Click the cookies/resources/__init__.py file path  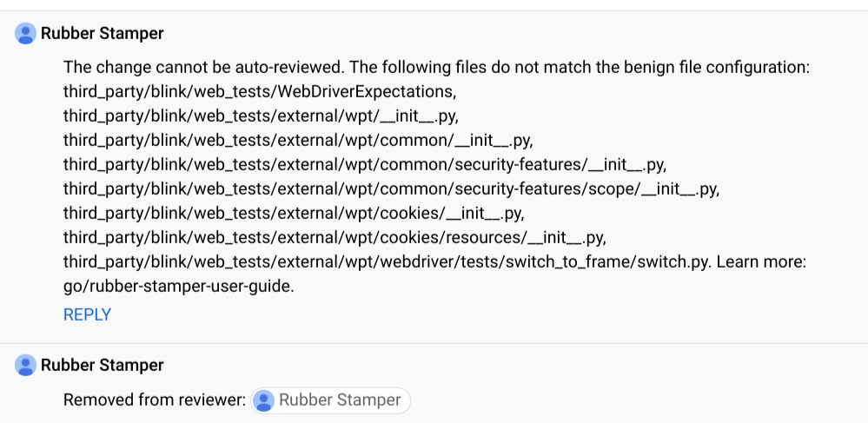(x=335, y=236)
